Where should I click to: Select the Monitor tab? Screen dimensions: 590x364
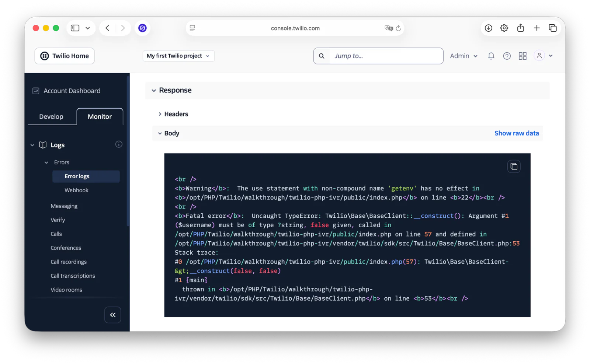(100, 116)
